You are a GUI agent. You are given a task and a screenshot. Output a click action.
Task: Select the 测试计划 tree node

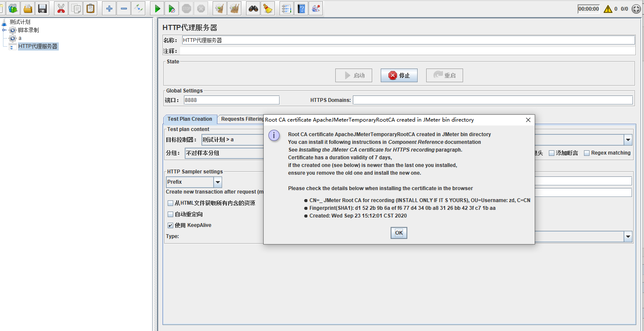pos(20,22)
